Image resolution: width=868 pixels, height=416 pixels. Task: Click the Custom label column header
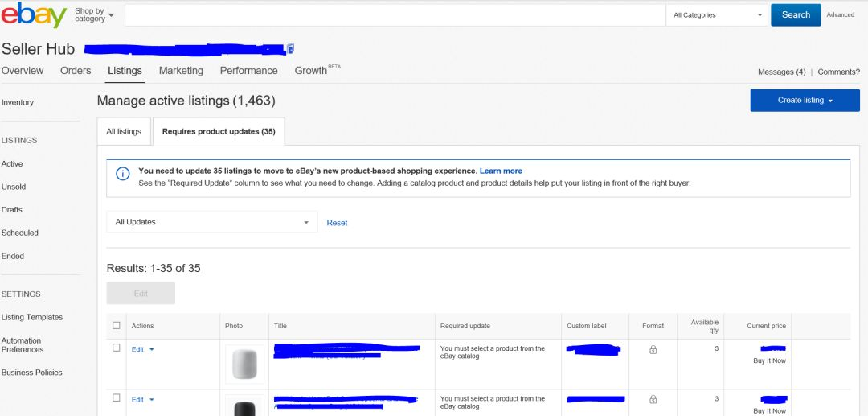point(587,326)
